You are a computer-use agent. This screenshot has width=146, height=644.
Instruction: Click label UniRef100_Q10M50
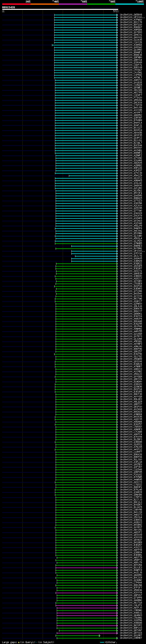coord(131,50)
